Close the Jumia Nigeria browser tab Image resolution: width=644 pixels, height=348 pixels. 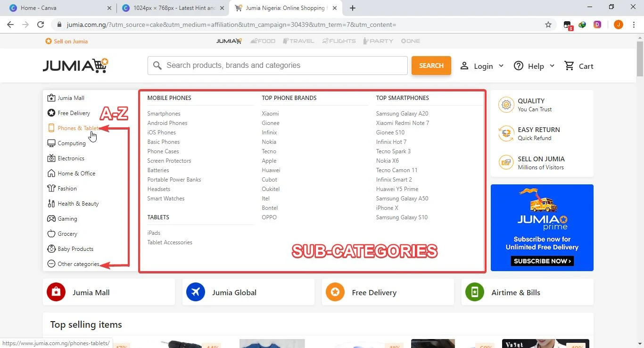coord(334,8)
